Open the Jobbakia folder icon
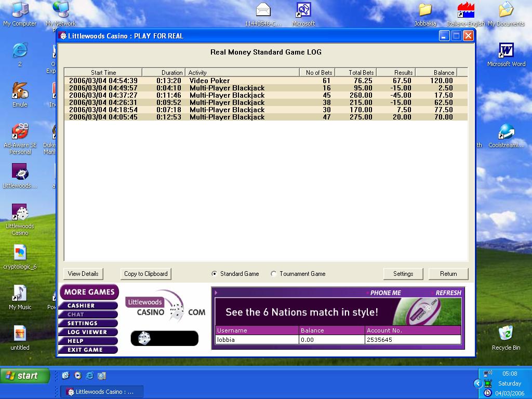Viewport: 532px width, 399px height. click(425, 14)
